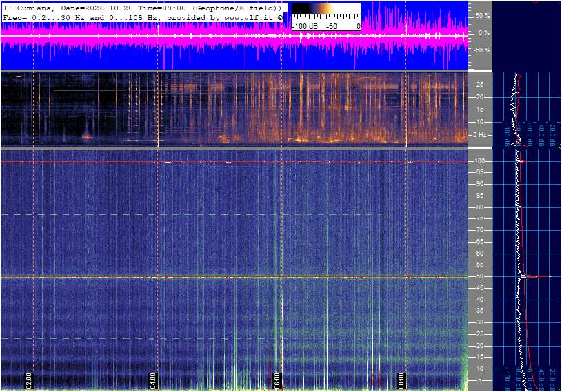Click the '50 %' amplitude scale label
The width and height of the screenshot is (562, 392).
(x=483, y=16)
